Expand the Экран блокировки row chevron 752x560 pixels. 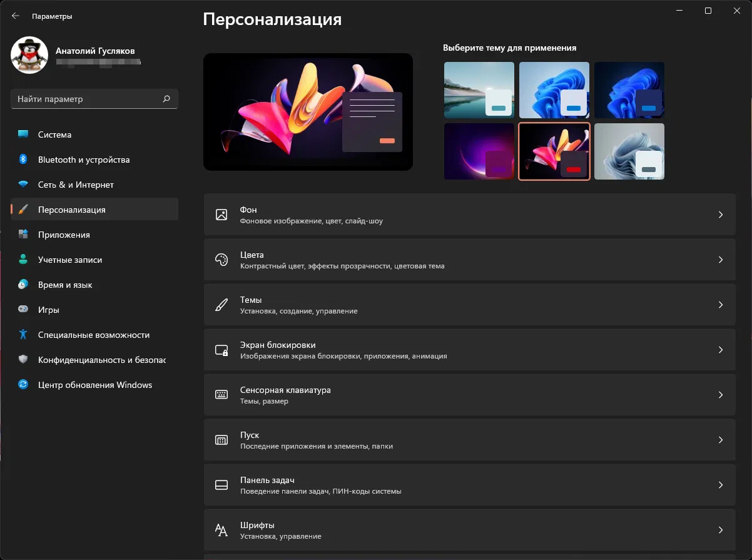[x=721, y=350]
